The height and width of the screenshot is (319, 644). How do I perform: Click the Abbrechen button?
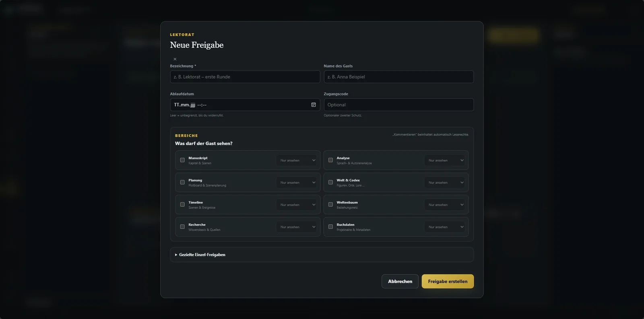point(400,281)
